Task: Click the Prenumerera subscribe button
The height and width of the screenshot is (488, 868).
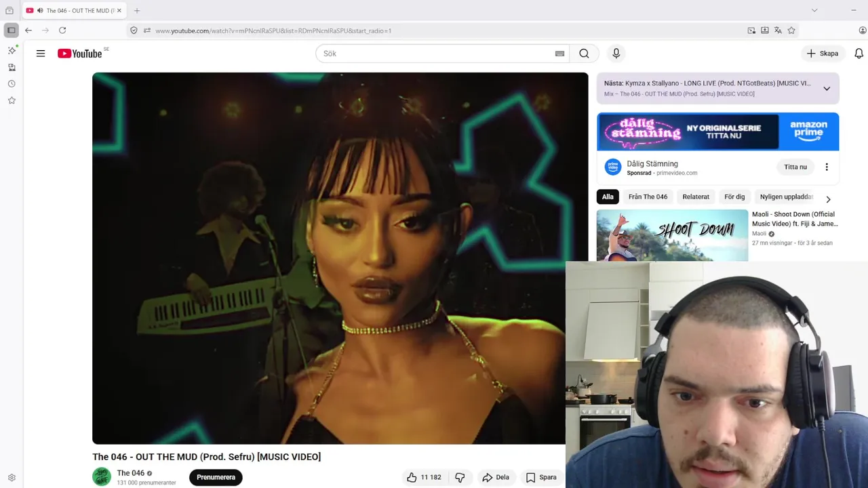Action: 216,477
